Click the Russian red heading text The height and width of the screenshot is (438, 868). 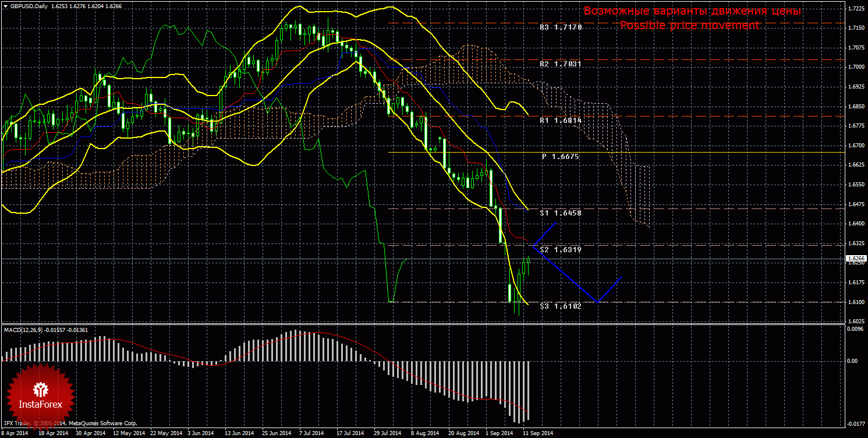point(692,11)
